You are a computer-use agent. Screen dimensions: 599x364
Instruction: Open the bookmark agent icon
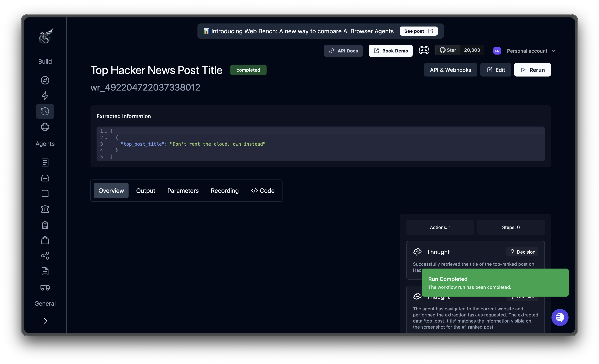coord(45,194)
